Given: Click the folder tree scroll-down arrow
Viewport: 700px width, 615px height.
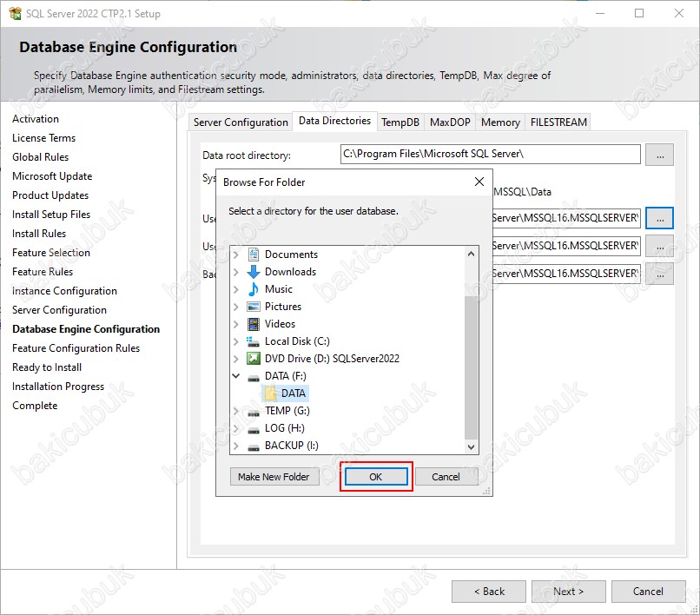Looking at the screenshot, I should [x=471, y=446].
